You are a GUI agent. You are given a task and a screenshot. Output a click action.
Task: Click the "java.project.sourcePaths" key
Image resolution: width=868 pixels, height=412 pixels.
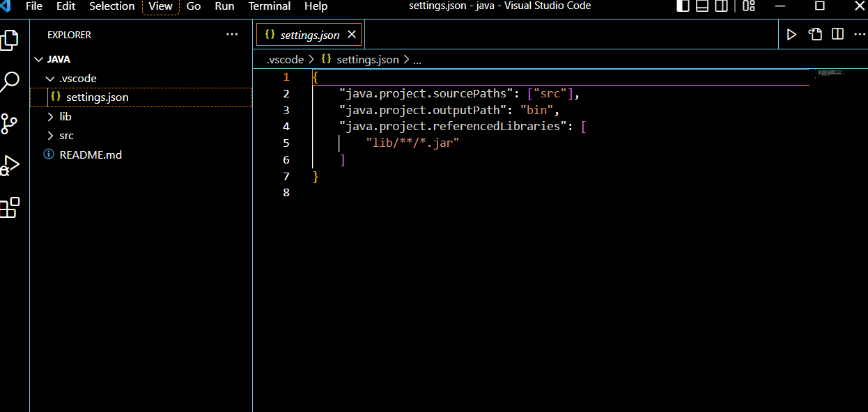[x=426, y=93]
